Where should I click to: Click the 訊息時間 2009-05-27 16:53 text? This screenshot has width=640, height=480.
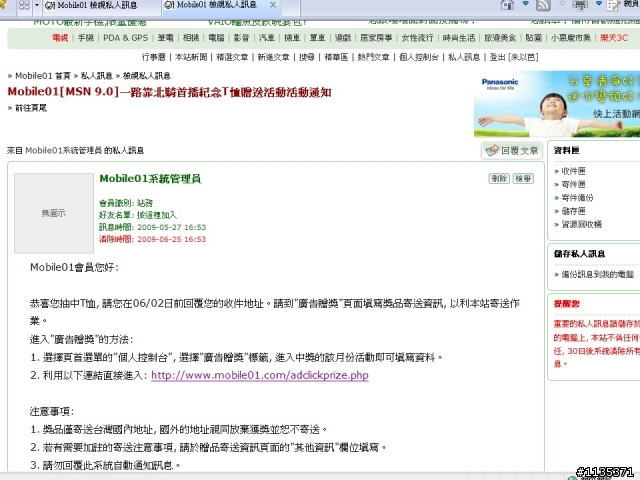click(x=153, y=227)
